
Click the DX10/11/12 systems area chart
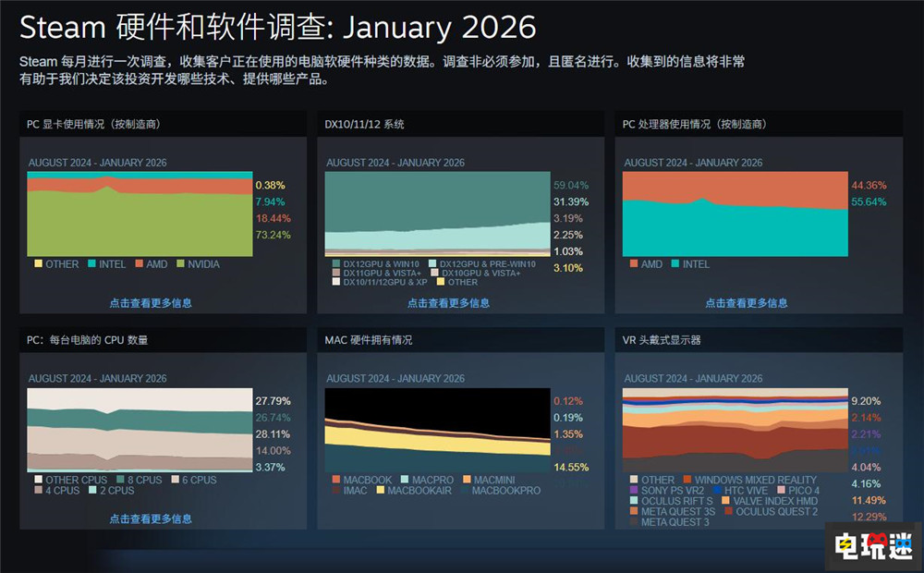coord(437,214)
